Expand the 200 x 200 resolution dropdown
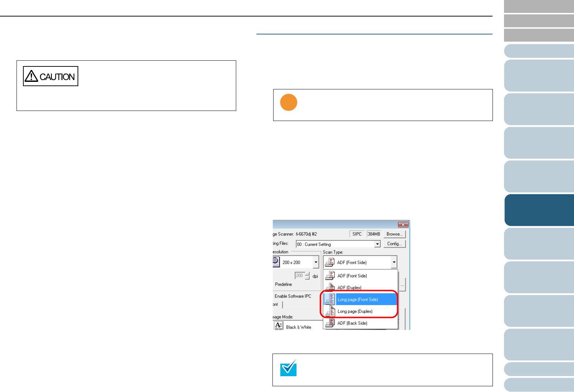 (x=316, y=262)
